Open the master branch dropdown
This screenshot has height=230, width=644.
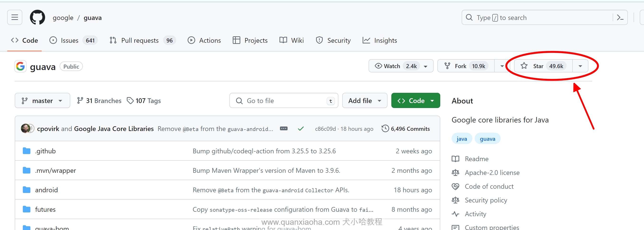[42, 100]
